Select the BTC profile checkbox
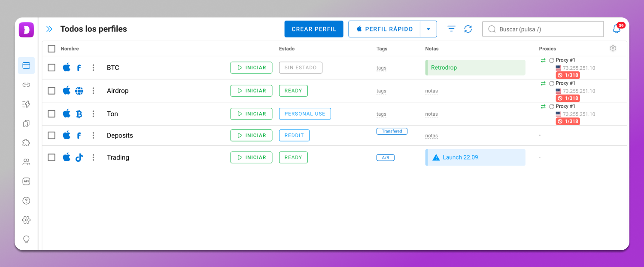Viewport: 644px width, 267px height. click(x=52, y=68)
